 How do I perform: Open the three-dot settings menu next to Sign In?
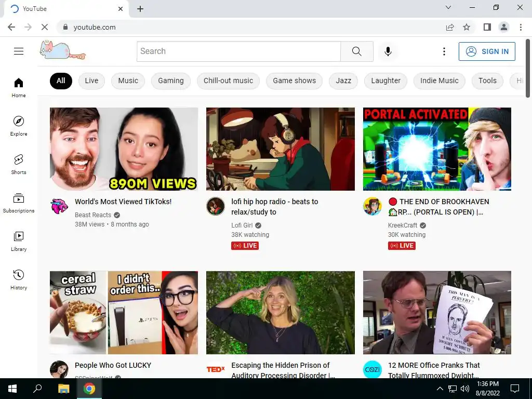[444, 51]
